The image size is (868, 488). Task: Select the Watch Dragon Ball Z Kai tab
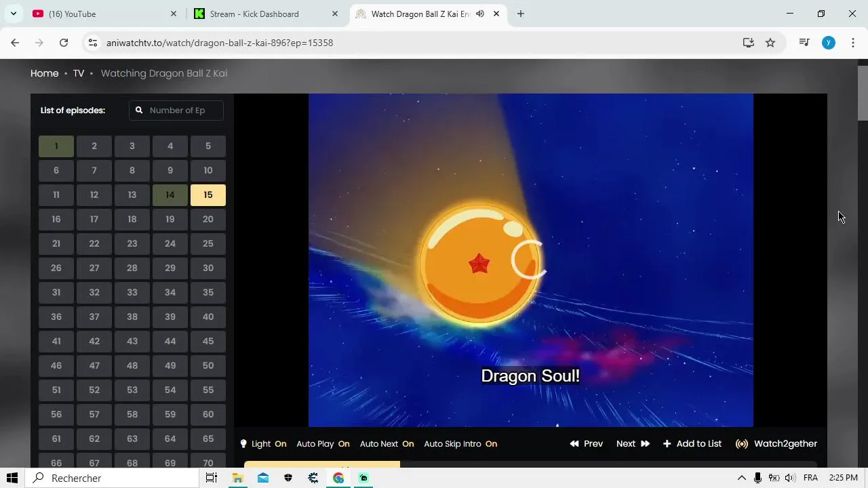point(429,14)
